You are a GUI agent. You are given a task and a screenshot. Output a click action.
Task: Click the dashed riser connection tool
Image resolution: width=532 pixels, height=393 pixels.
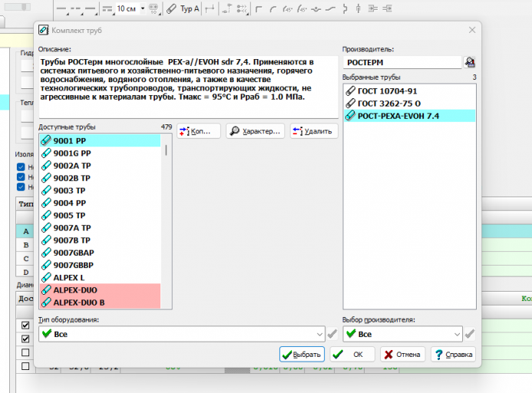[x=226, y=8]
